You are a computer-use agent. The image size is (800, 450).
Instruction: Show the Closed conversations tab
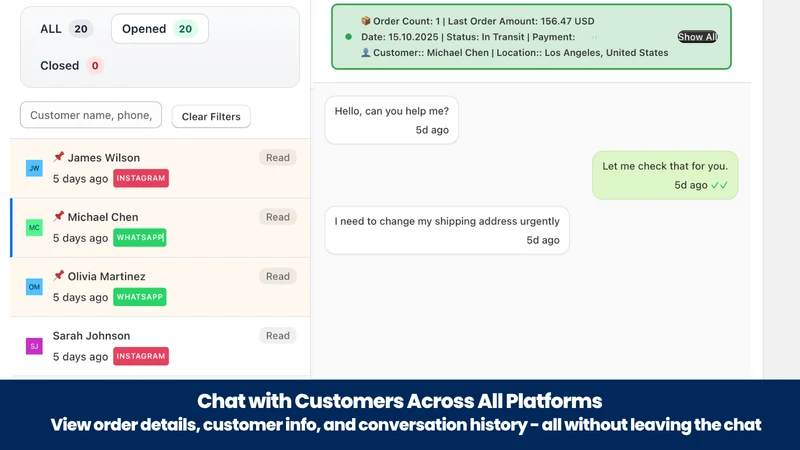click(71, 66)
